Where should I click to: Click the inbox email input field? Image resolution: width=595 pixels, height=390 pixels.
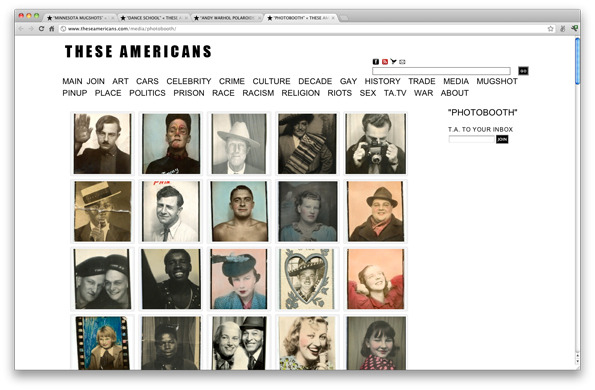point(472,139)
